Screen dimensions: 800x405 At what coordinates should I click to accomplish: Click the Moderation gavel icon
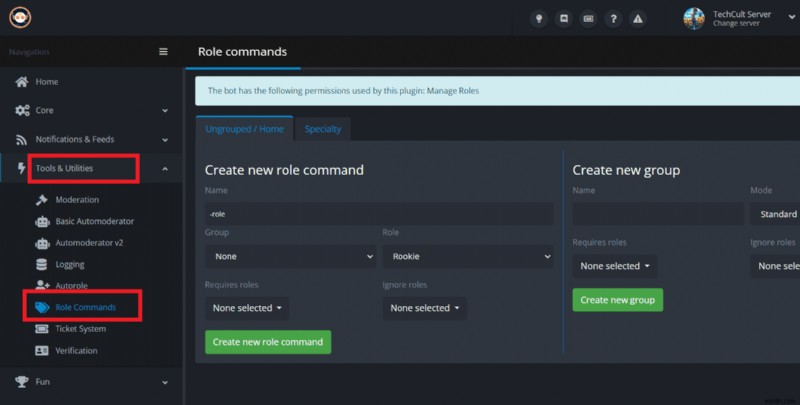pos(42,200)
